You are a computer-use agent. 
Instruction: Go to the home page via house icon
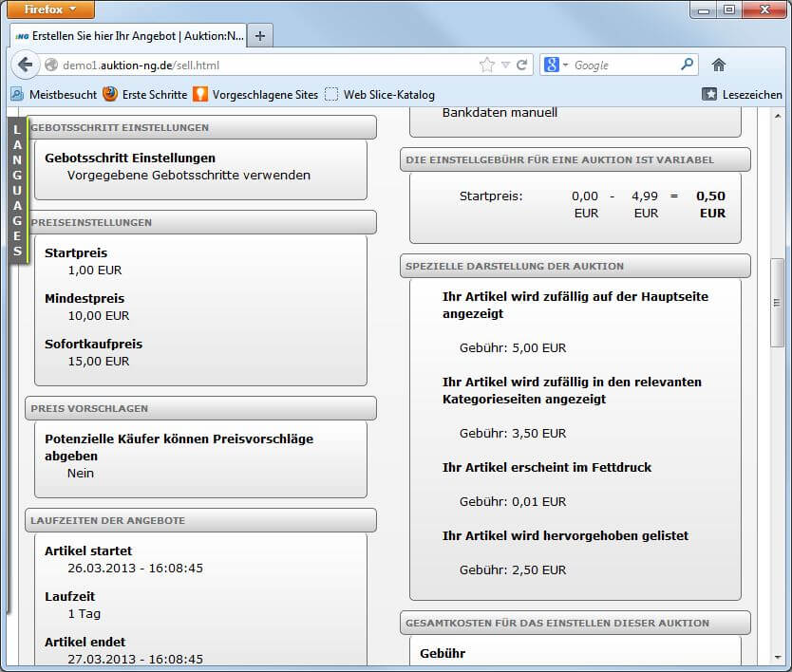(718, 65)
